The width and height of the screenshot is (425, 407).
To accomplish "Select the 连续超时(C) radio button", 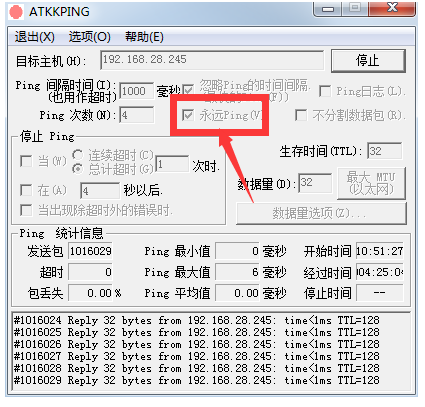I will coord(77,155).
